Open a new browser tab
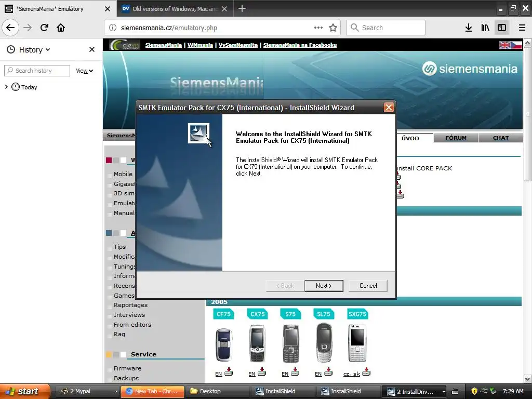The image size is (532, 399). (242, 8)
